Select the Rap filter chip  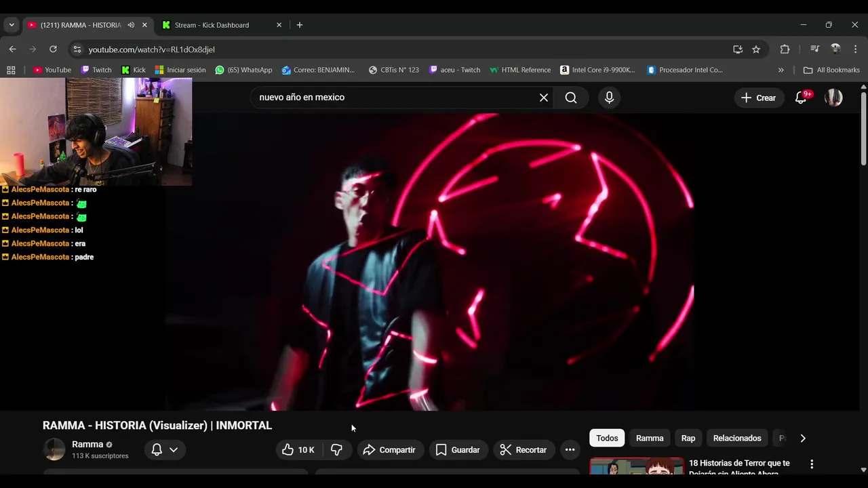(688, 439)
